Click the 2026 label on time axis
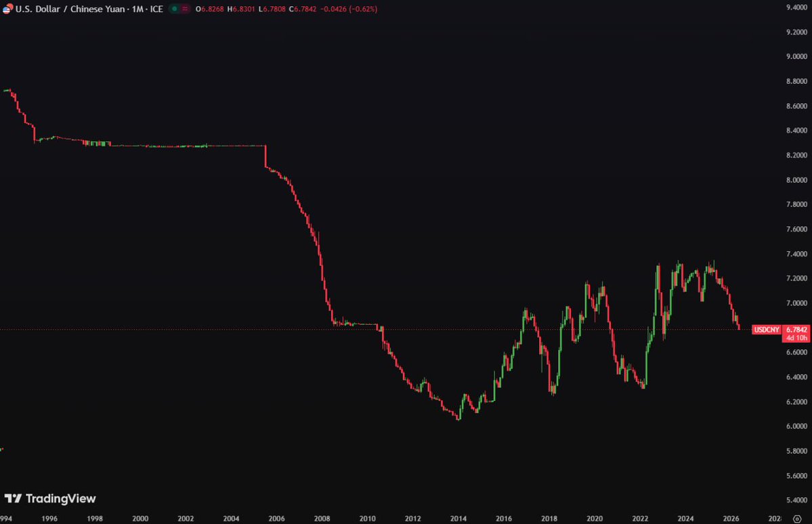The image size is (812, 524). point(731,519)
